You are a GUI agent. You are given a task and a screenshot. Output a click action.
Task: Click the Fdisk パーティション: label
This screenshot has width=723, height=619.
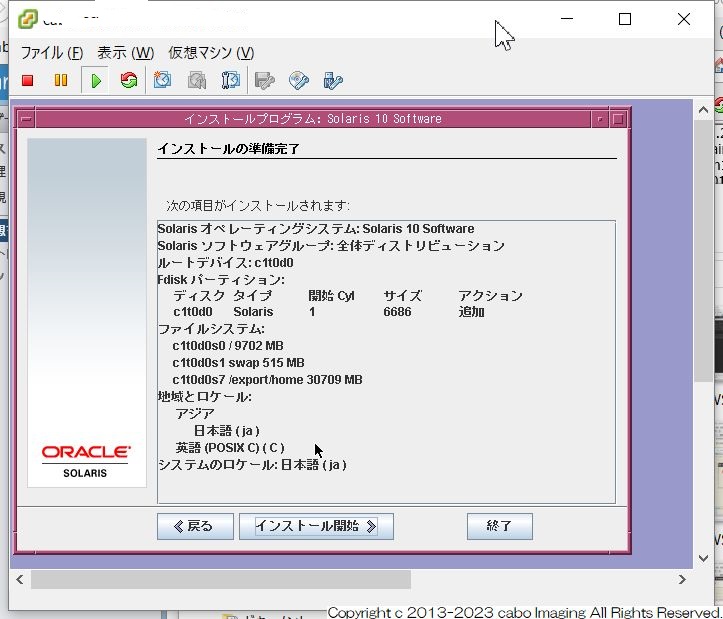click(221, 280)
